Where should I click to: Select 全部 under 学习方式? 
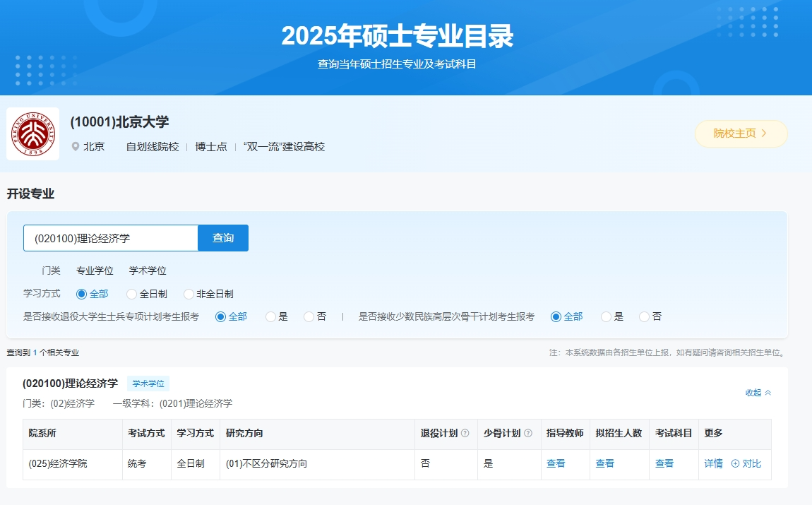coord(81,294)
